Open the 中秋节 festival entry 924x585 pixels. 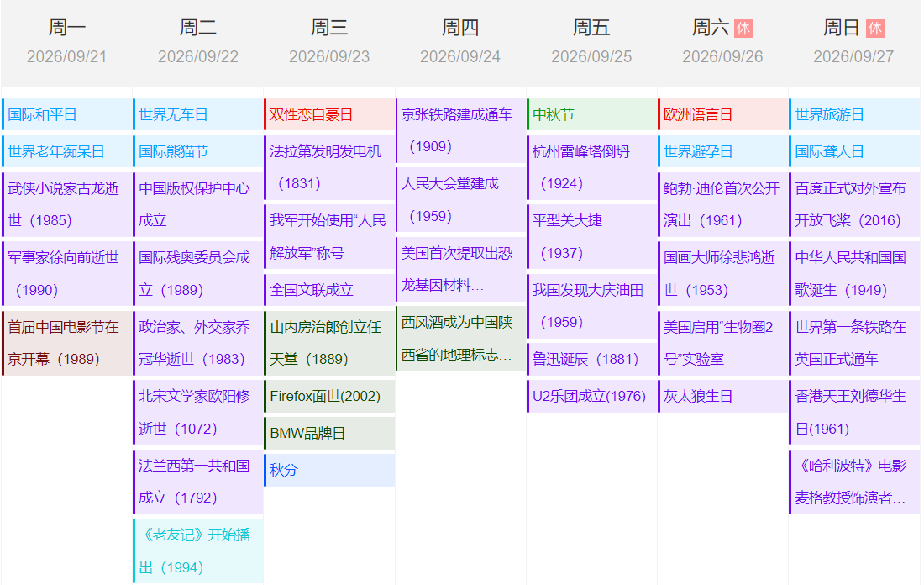point(554,114)
